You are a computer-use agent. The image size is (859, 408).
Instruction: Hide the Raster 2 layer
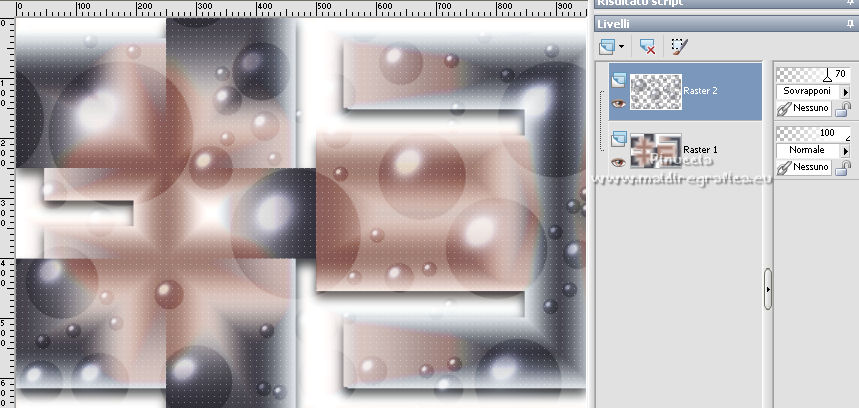click(619, 104)
